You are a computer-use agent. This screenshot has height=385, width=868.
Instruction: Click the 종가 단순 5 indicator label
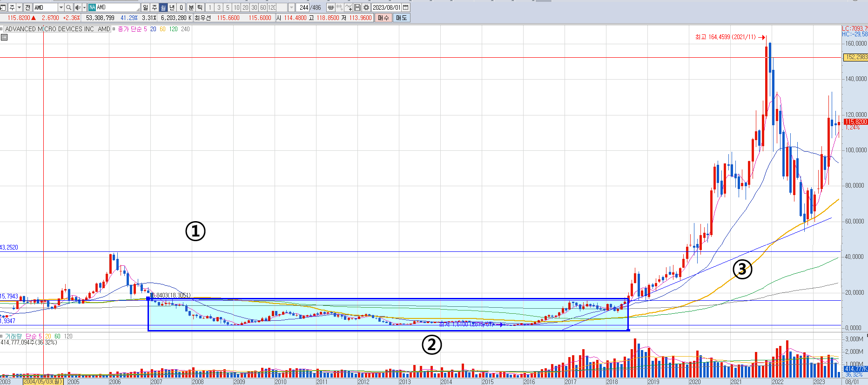click(132, 29)
